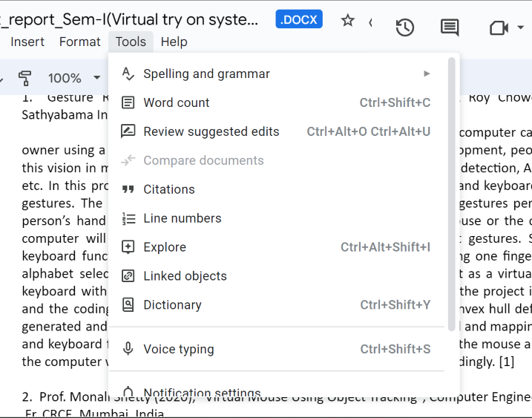
Task: Choose Review suggested edits
Action: 211,131
